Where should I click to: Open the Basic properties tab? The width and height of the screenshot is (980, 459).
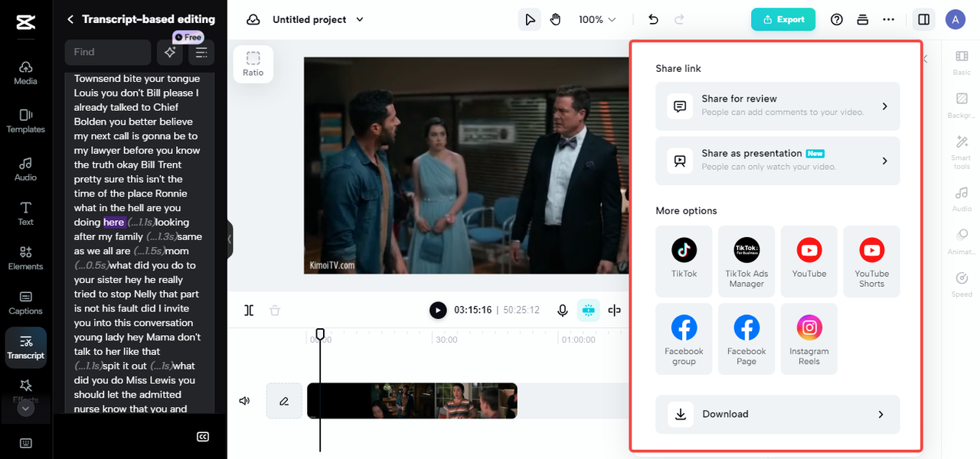pyautogui.click(x=962, y=63)
